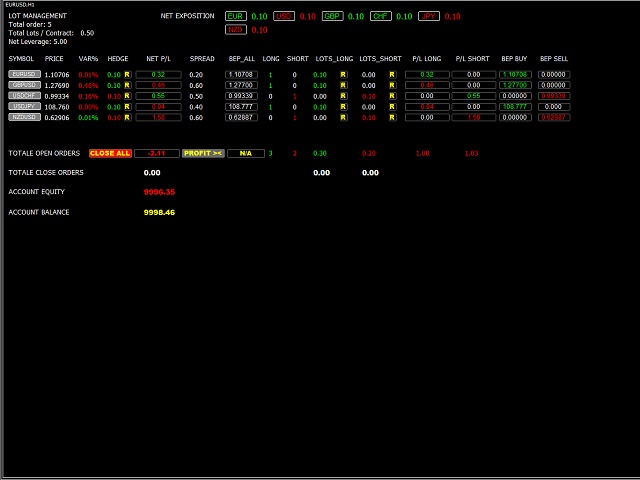The width and height of the screenshot is (640, 480).
Task: Click the EURUSD price 1.10706
Action: pyautogui.click(x=57, y=75)
